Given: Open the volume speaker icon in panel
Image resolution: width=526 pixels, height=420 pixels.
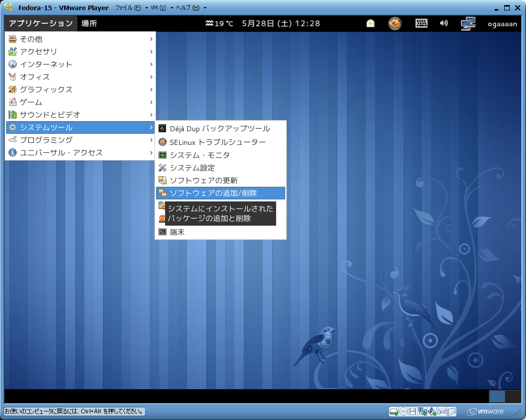Looking at the screenshot, I should (444, 23).
